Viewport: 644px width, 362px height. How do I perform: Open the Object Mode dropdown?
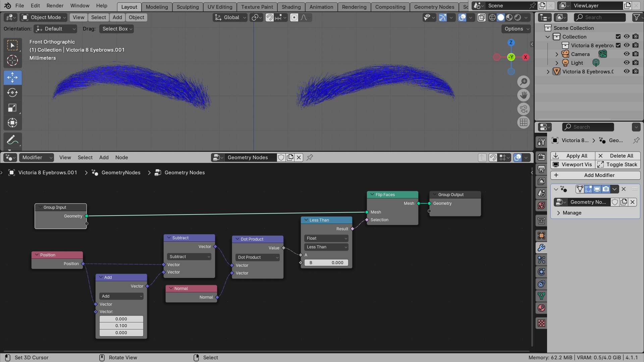(44, 17)
